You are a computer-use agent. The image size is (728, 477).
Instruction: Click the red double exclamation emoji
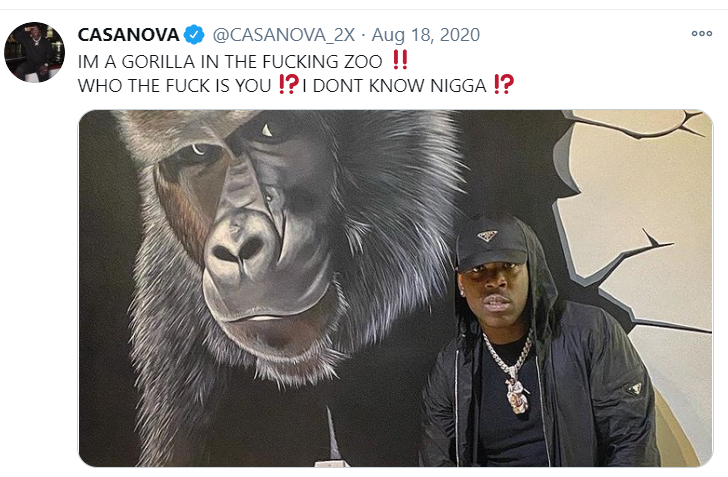400,60
